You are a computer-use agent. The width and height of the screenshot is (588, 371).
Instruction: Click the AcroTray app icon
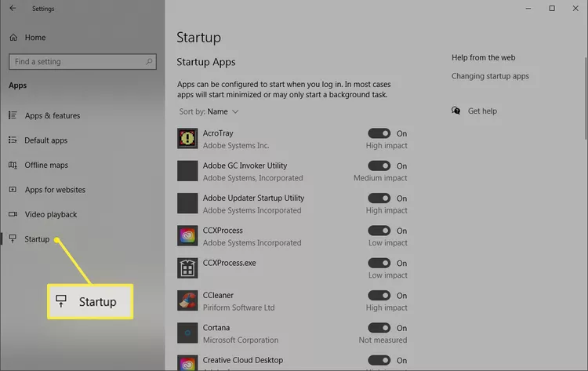[187, 138]
